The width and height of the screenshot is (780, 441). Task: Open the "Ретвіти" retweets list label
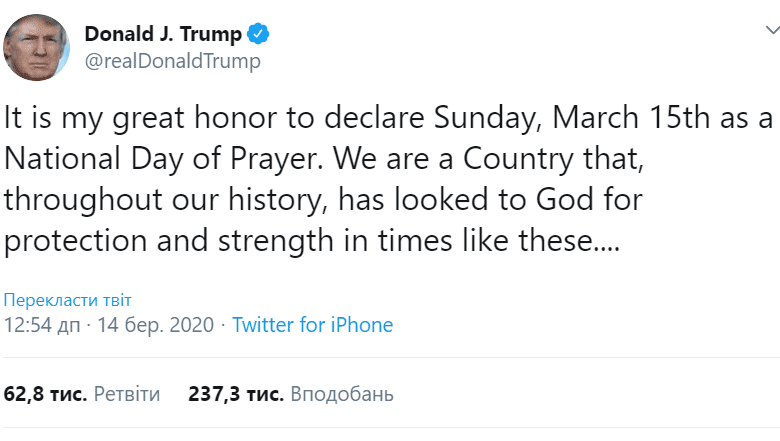coord(127,394)
